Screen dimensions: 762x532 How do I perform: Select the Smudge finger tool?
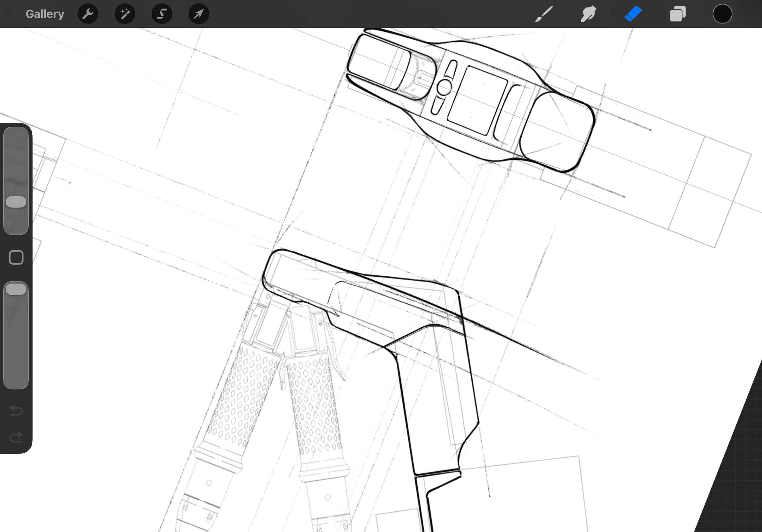588,14
